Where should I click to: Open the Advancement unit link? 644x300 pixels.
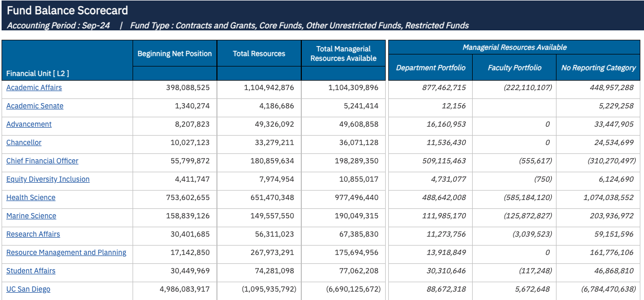29,124
